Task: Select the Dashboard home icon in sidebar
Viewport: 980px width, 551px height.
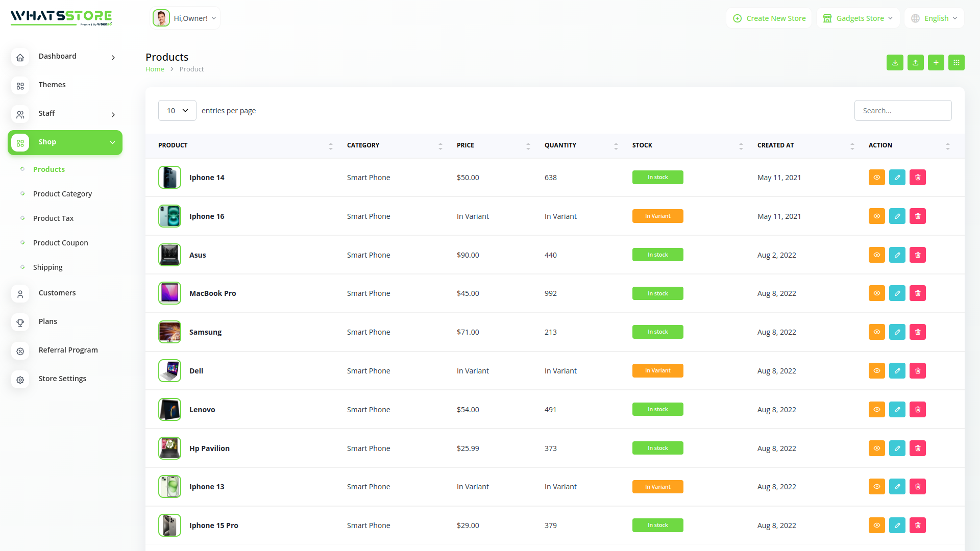Action: point(20,57)
